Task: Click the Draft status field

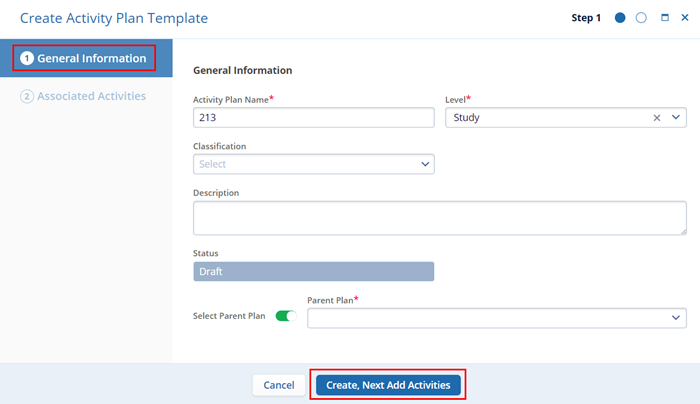Action: point(313,272)
